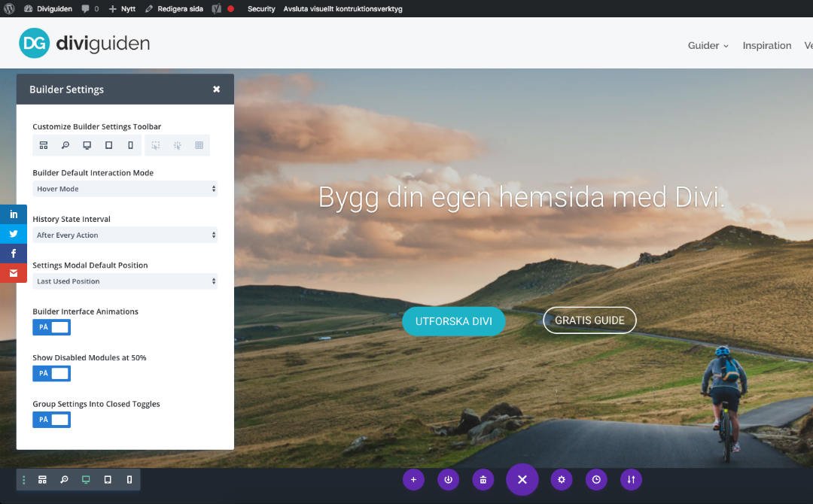Toggle Group Settings Into Closed Toggles switch

click(x=51, y=419)
